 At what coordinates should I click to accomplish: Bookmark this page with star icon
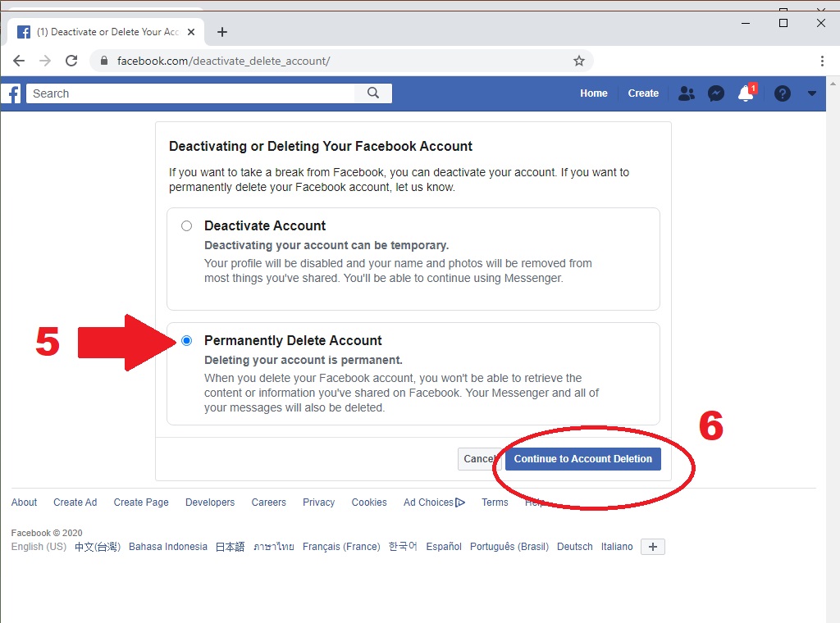click(579, 61)
